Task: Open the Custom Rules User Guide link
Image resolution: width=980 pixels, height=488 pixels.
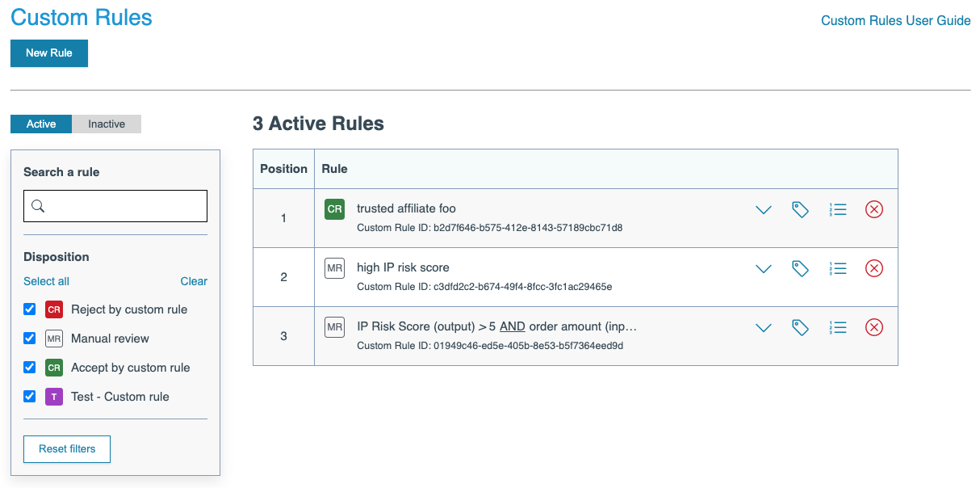Action: coord(895,21)
